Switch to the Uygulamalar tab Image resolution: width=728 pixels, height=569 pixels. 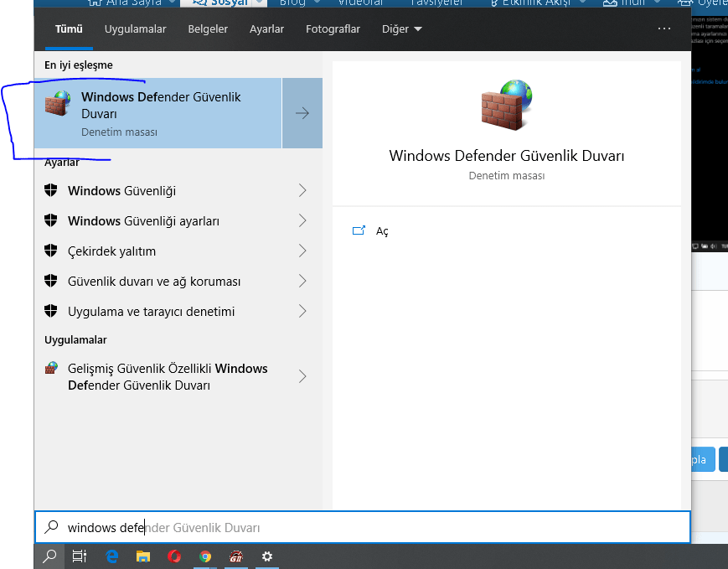(135, 28)
